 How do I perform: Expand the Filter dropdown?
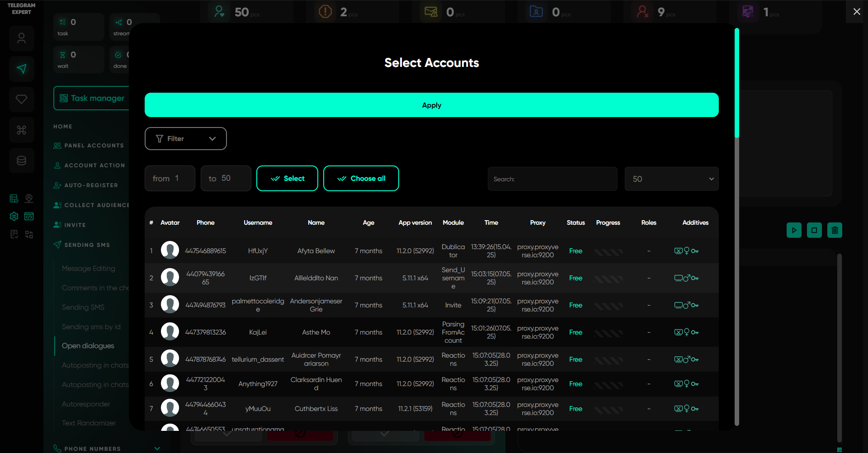pyautogui.click(x=185, y=139)
